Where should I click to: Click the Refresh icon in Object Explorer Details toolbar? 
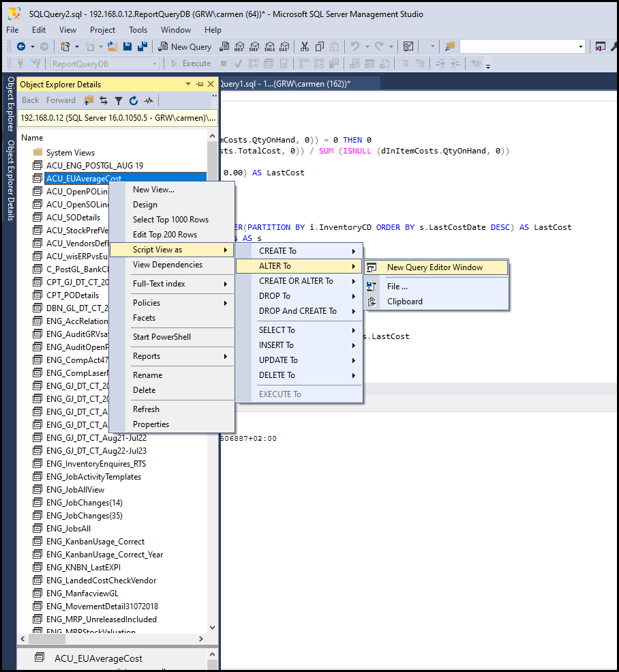point(134,100)
